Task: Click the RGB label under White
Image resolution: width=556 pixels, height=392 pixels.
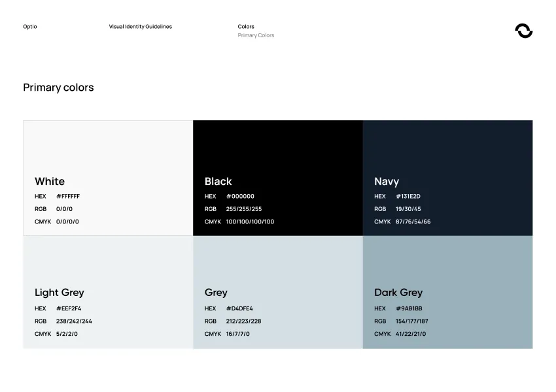Action: click(41, 209)
